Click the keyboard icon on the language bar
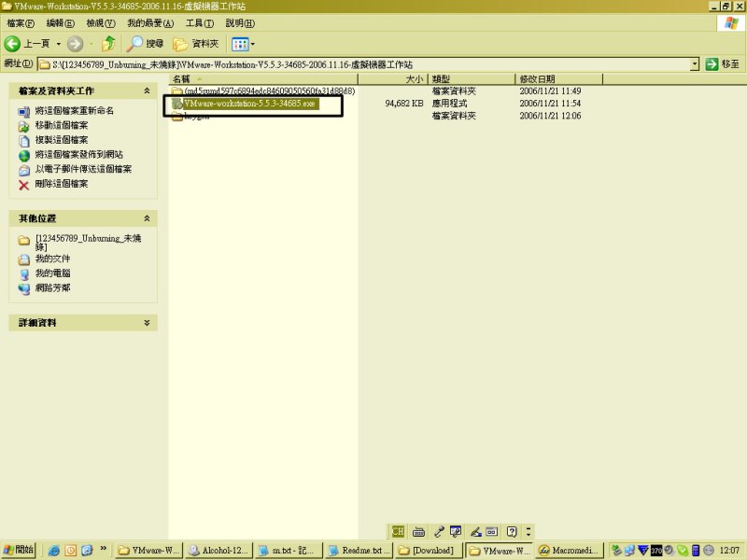747x560 pixels. point(418,531)
